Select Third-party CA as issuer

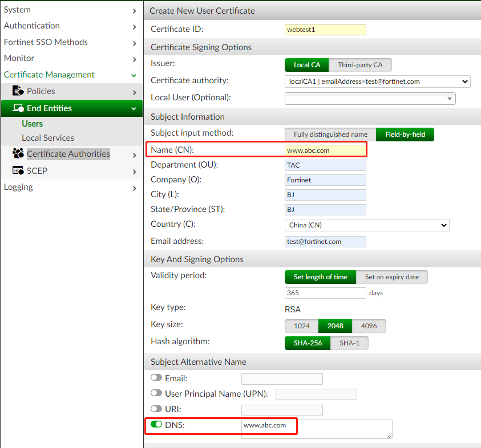tap(360, 65)
